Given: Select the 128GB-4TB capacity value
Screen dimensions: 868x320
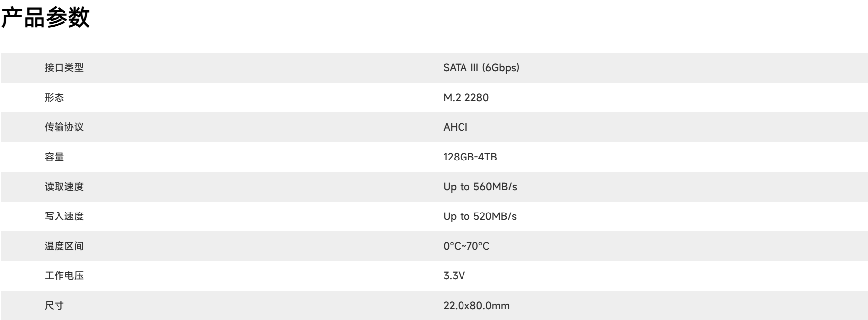Looking at the screenshot, I should coord(470,157).
